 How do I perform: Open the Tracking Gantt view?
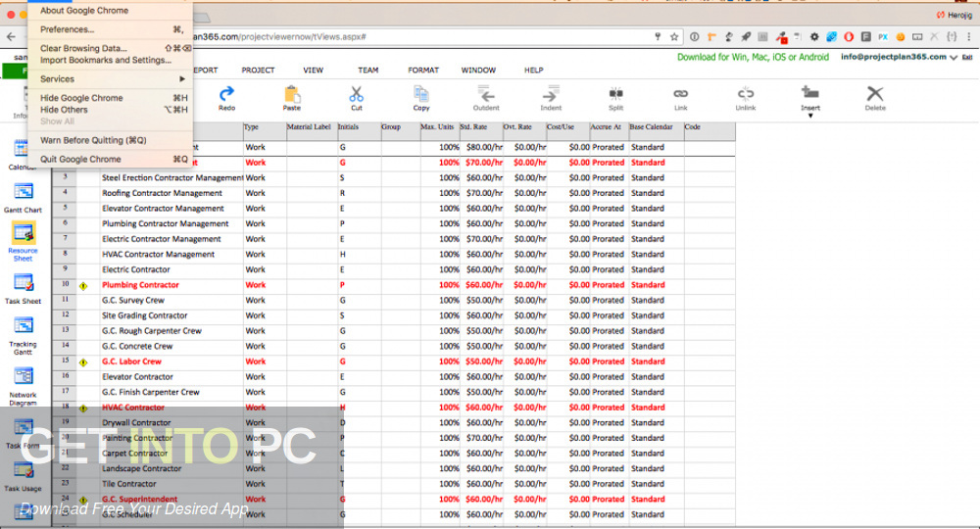coord(24,336)
